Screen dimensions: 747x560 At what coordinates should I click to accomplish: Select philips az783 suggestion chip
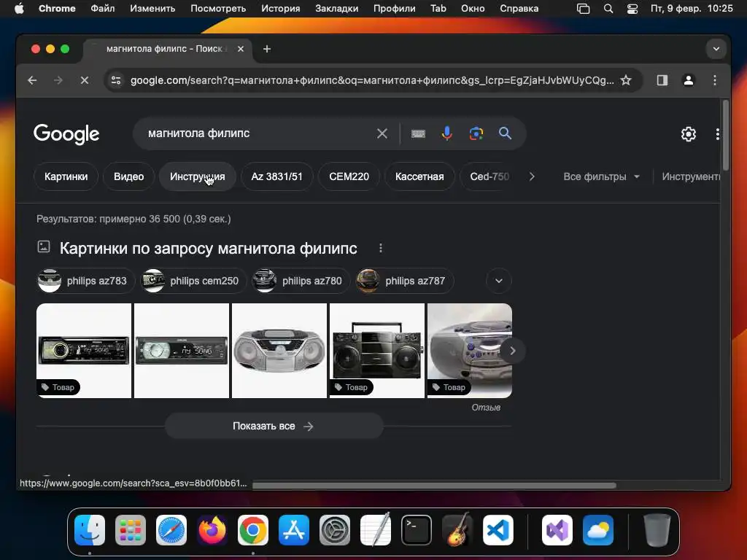coord(86,281)
